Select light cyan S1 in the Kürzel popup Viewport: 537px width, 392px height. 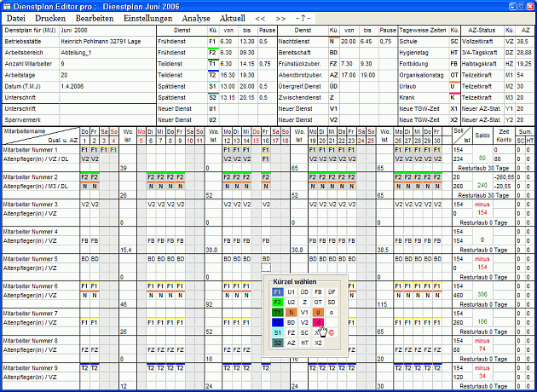277,332
